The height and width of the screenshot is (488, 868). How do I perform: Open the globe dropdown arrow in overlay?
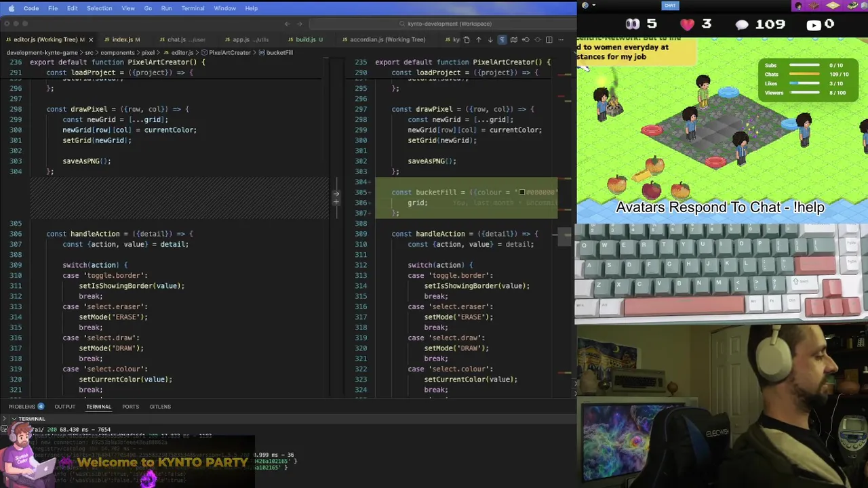click(x=593, y=5)
